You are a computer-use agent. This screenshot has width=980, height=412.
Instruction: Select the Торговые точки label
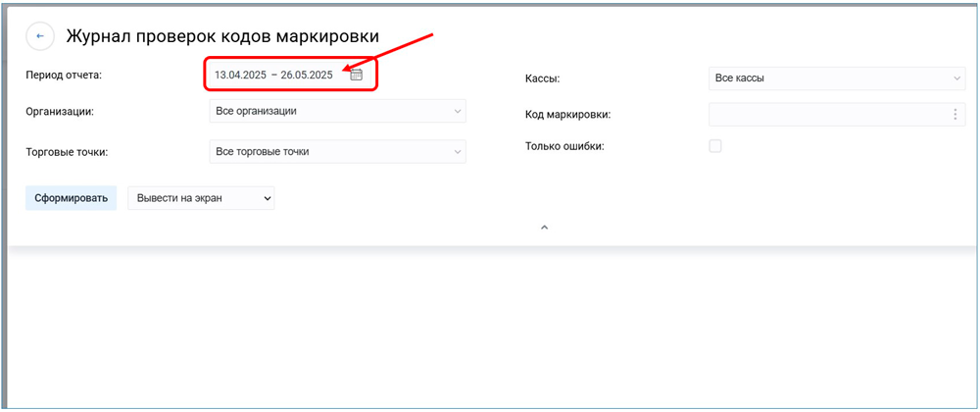(x=67, y=152)
